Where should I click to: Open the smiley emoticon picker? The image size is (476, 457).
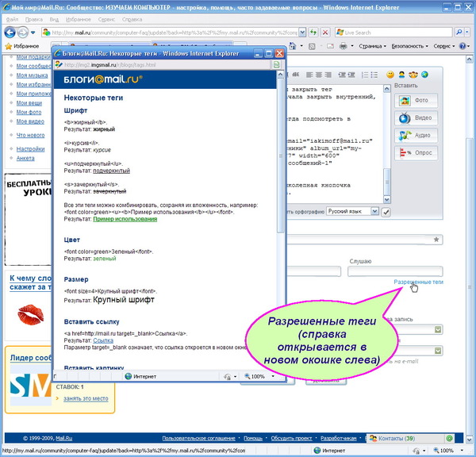click(390, 75)
